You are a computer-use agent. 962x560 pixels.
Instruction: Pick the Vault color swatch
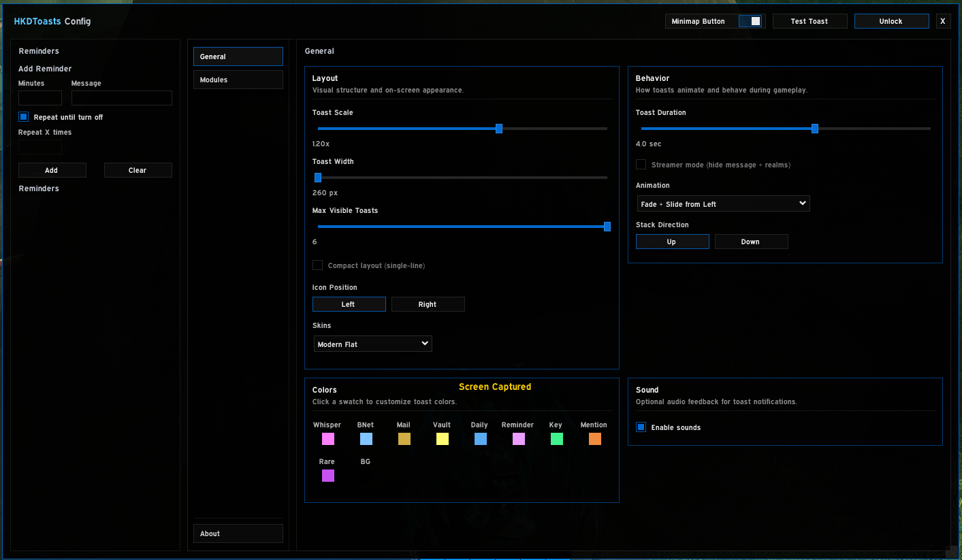(443, 439)
